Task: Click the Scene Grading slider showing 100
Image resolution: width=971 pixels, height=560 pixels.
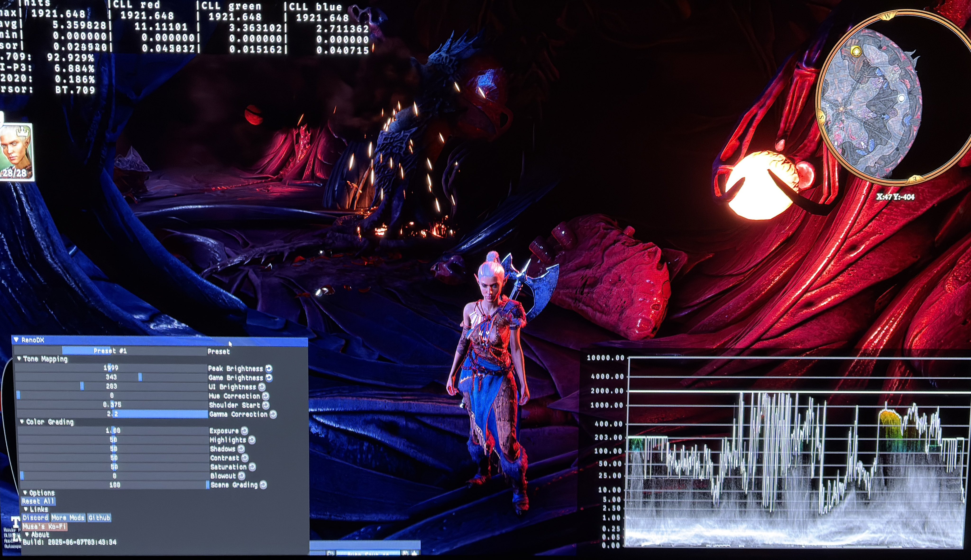Action: click(x=115, y=485)
